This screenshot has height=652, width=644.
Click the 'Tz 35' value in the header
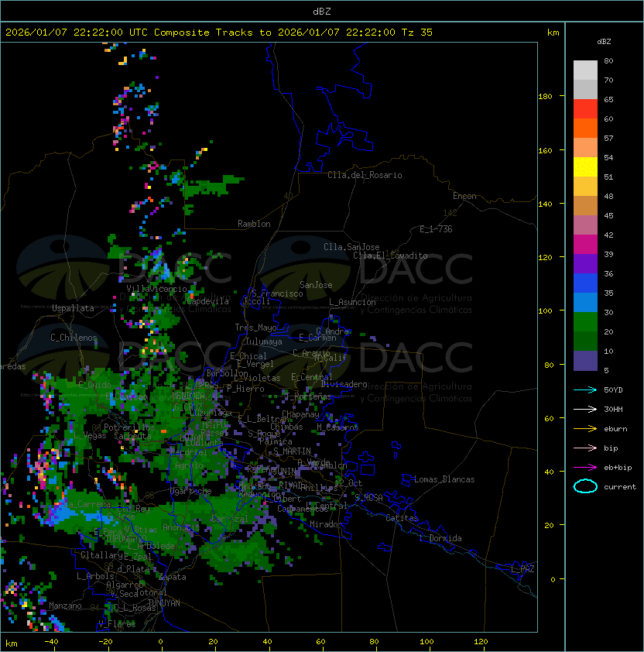point(417,33)
